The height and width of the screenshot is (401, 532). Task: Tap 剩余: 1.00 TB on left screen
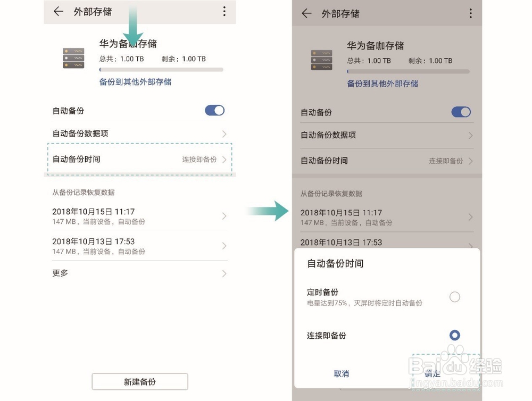point(184,59)
